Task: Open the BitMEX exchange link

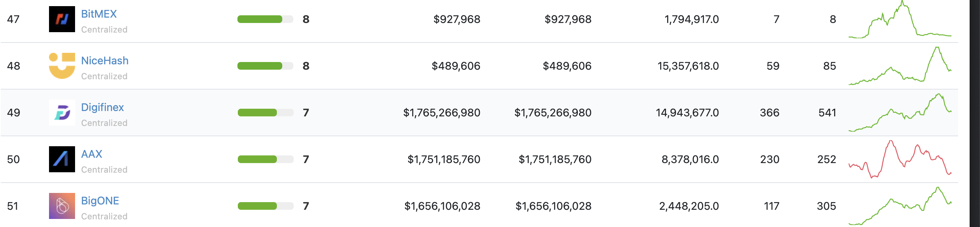Action: point(99,14)
